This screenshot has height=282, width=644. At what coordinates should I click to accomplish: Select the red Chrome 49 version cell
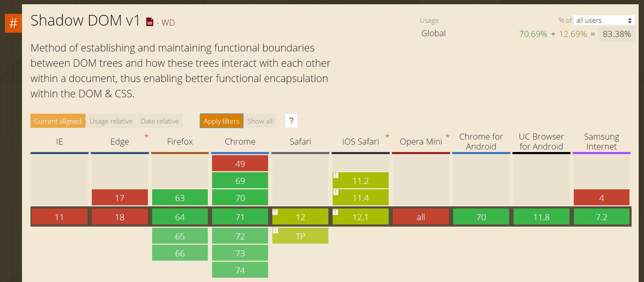(240, 164)
